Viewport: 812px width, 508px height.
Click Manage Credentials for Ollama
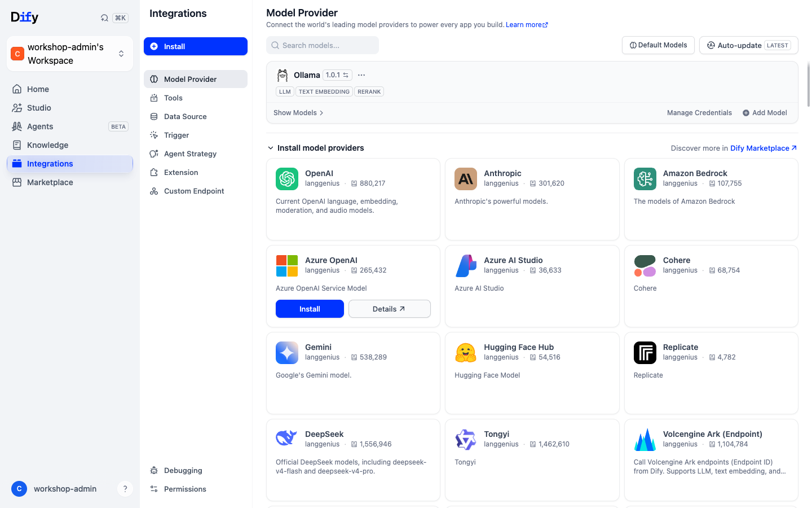(x=699, y=113)
